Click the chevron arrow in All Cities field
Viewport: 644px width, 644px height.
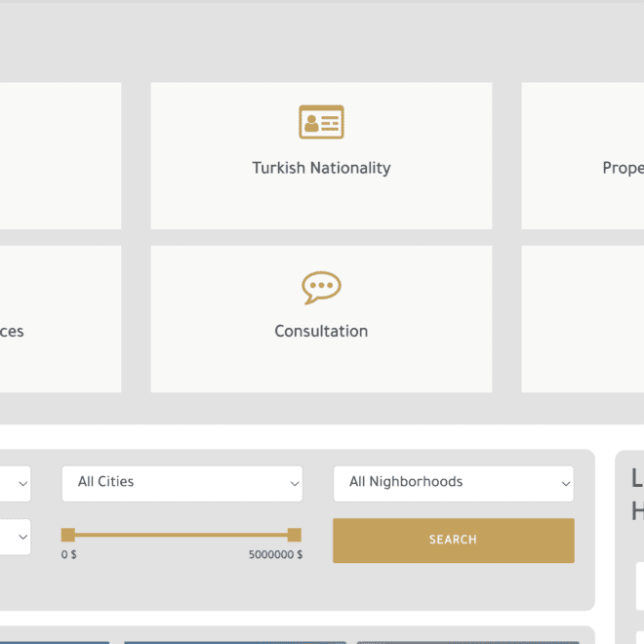pyautogui.click(x=294, y=484)
